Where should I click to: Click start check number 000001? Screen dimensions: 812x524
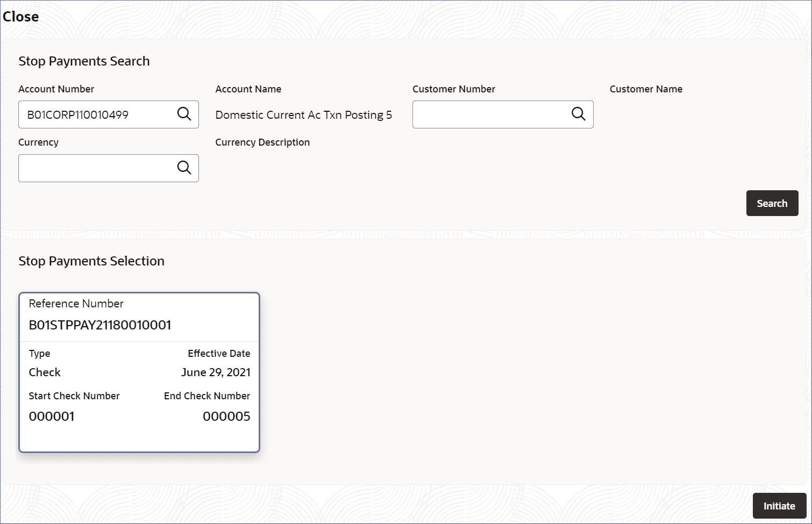click(x=52, y=417)
